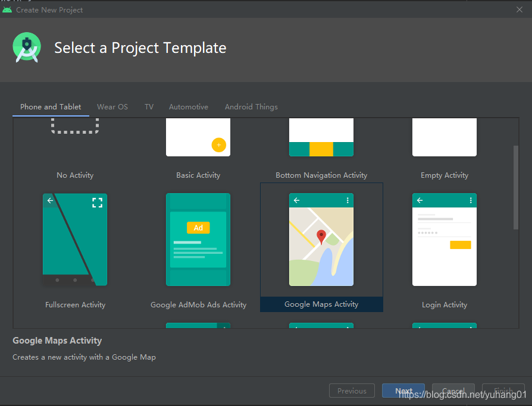Click the 'Select a Project Template' heading

(x=140, y=48)
